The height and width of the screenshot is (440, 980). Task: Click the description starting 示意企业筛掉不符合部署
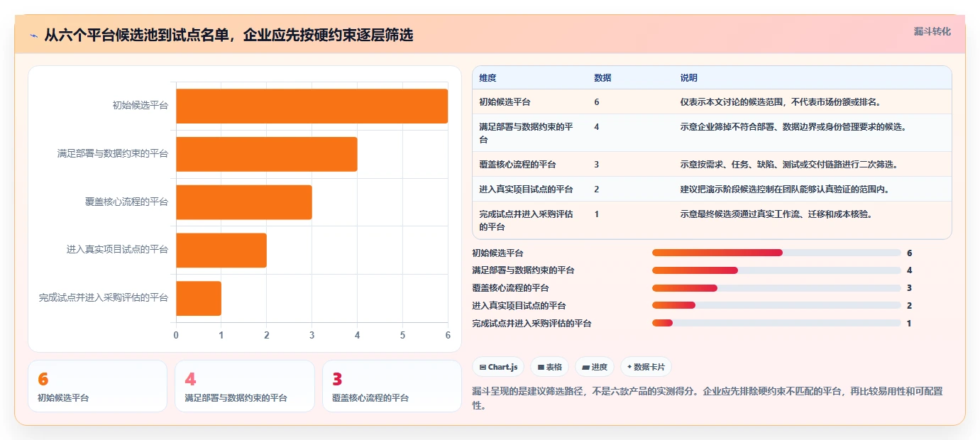tap(793, 127)
